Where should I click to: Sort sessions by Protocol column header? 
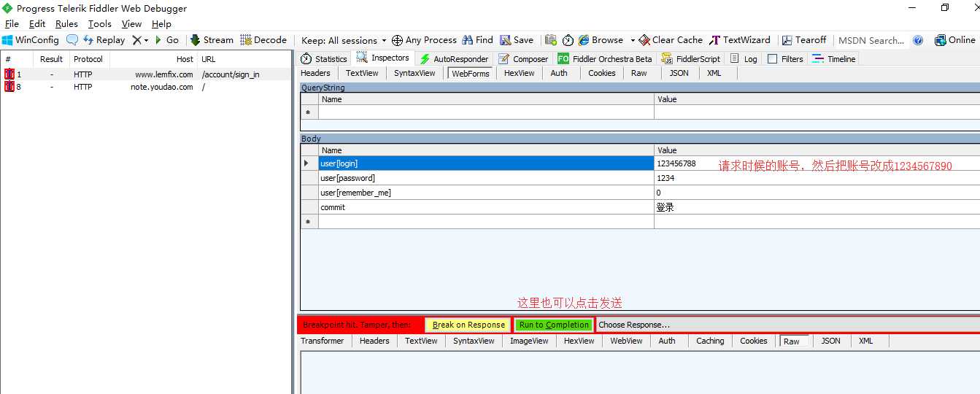point(88,59)
